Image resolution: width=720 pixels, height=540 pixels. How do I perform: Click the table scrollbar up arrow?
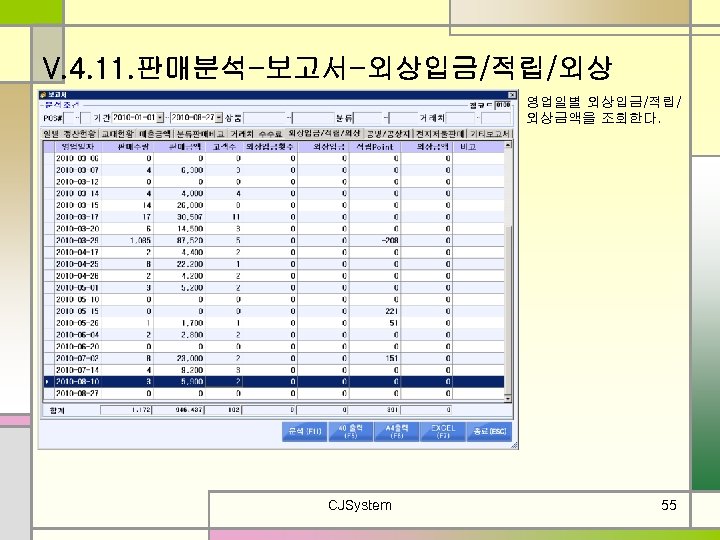pyautogui.click(x=508, y=145)
